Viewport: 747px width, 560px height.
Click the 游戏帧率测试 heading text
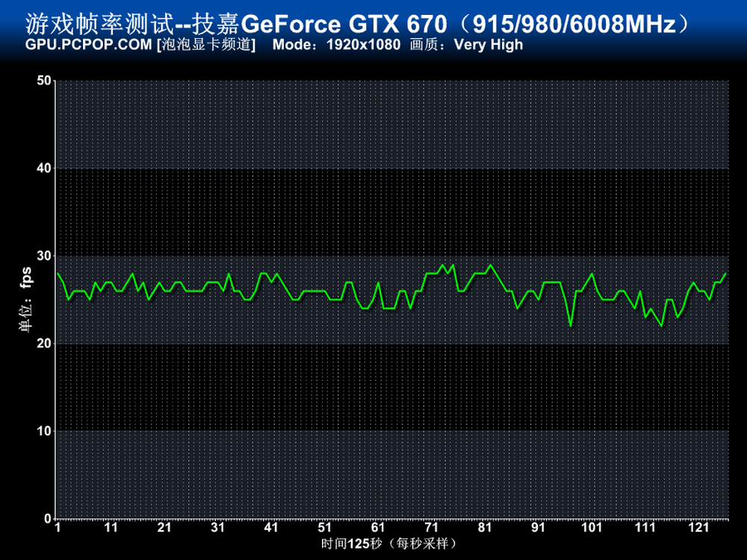[x=99, y=24]
